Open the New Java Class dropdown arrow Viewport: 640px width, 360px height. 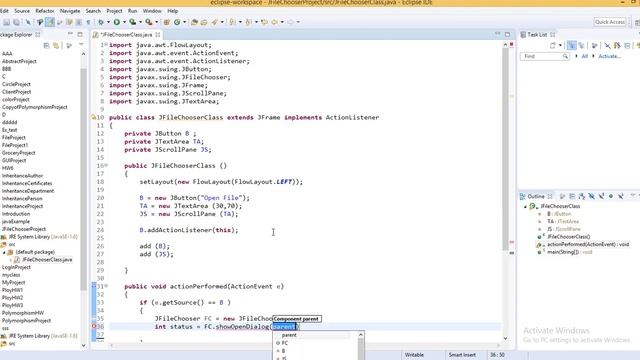(x=184, y=22)
